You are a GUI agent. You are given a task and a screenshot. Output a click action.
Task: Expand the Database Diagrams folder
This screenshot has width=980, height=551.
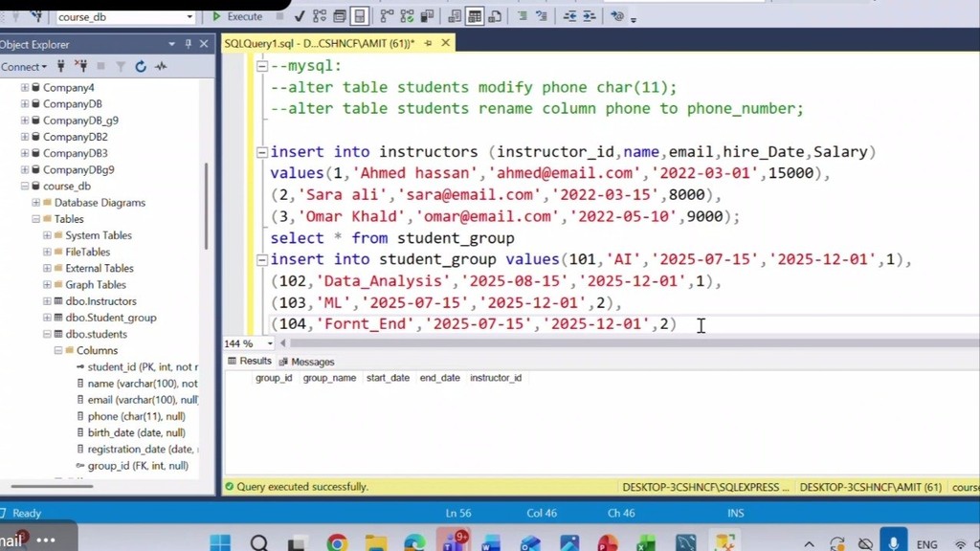click(x=35, y=203)
